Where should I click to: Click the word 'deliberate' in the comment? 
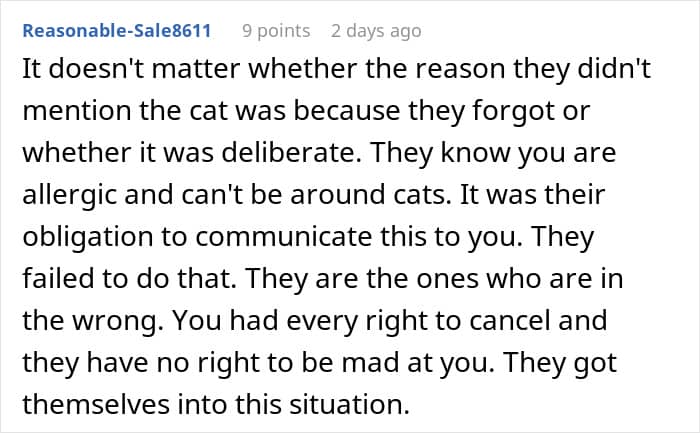click(291, 152)
